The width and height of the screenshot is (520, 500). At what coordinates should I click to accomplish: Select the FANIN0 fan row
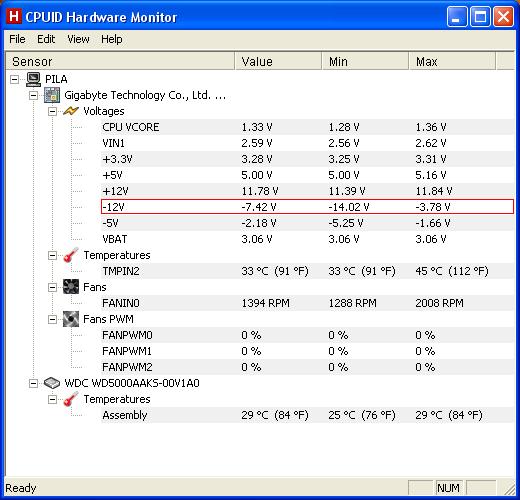click(307, 303)
